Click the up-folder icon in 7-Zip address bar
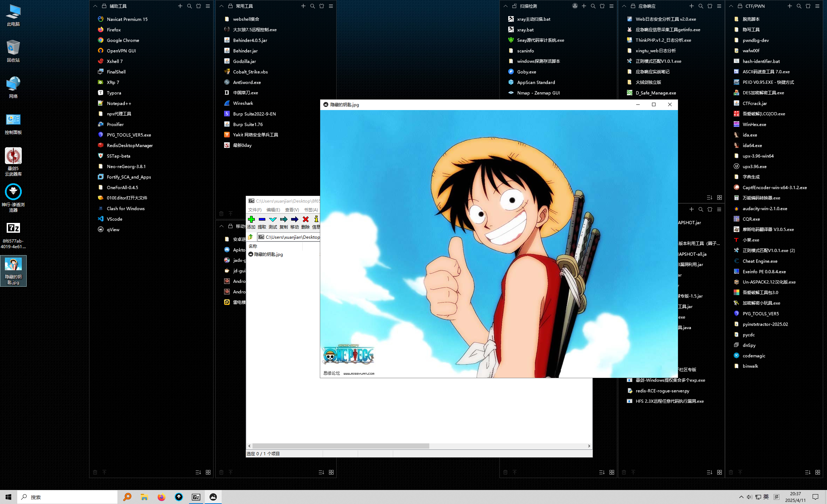 click(x=251, y=237)
